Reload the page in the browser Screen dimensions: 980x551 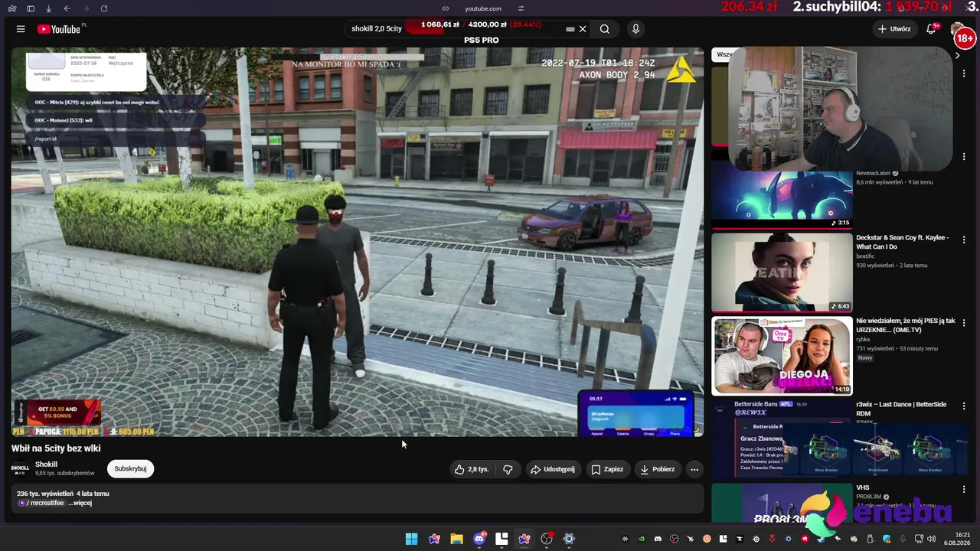(103, 8)
